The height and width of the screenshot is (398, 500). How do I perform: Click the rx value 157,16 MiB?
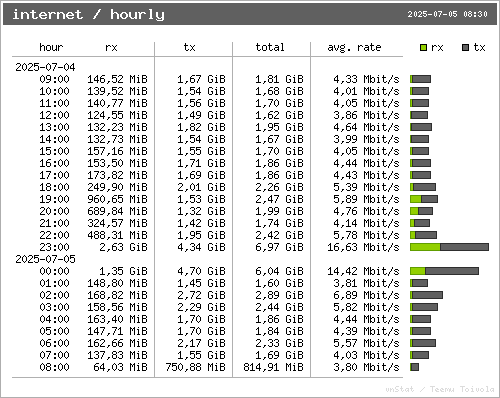coord(117,151)
